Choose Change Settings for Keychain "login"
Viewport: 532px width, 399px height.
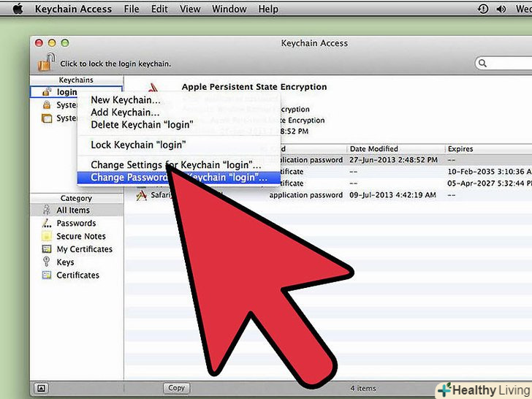click(179, 165)
